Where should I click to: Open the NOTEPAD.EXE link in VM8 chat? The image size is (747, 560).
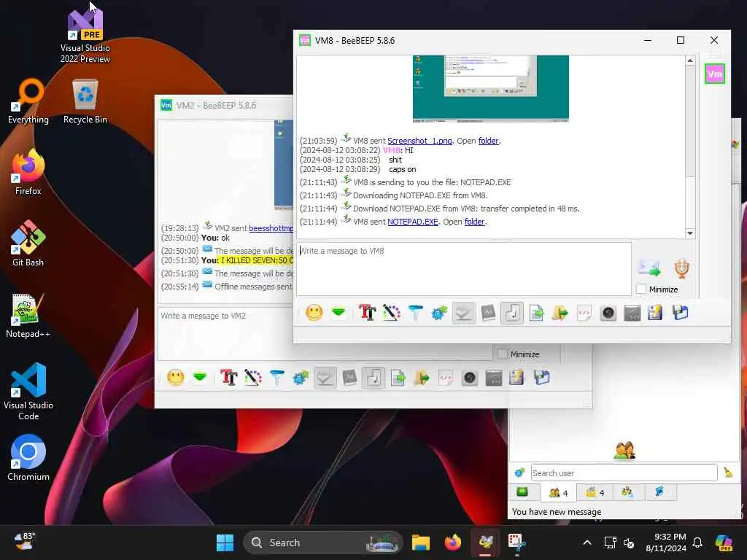pyautogui.click(x=413, y=222)
